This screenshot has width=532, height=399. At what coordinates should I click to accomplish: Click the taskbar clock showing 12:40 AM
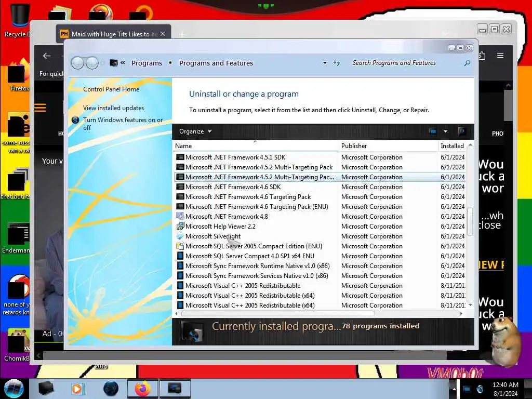(x=505, y=389)
